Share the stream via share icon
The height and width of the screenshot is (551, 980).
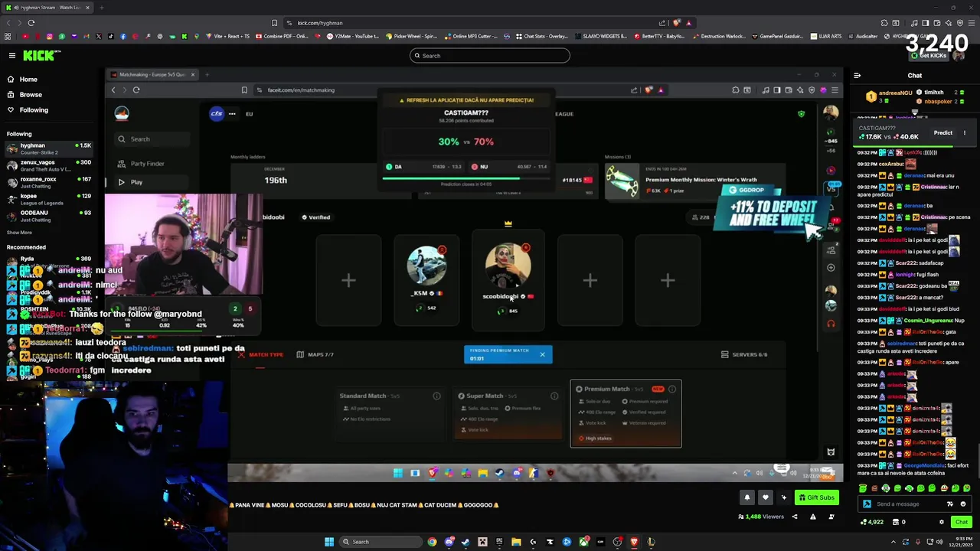pos(794,517)
